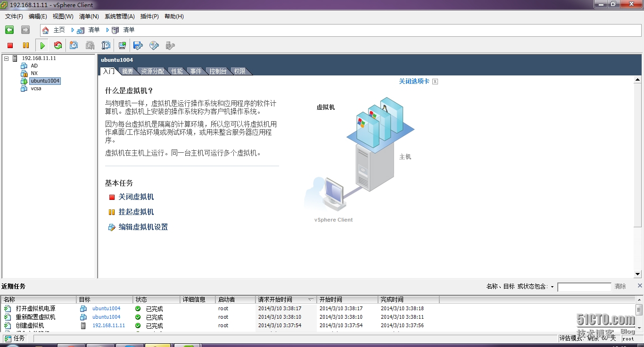Image resolution: width=644 pixels, height=347 pixels.
Task: Click the red power off toolbar icon
Action: [x=10, y=46]
